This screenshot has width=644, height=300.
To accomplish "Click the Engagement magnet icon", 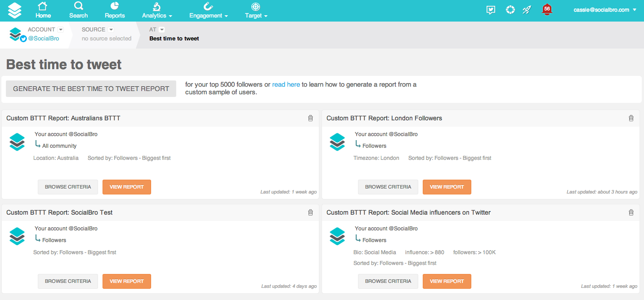I will pos(208,6).
